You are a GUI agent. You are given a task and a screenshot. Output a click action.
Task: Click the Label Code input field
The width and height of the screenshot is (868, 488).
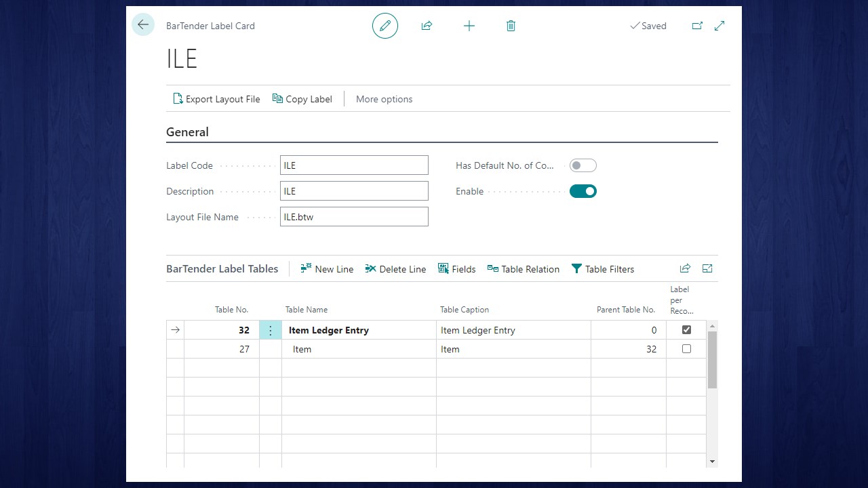click(x=354, y=165)
